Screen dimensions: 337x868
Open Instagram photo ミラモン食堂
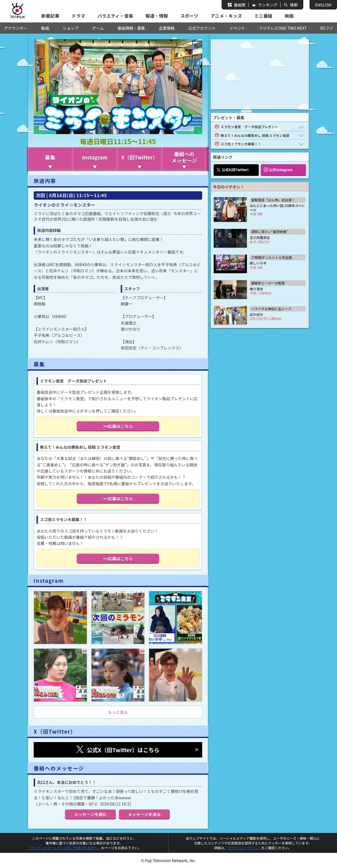(176, 617)
